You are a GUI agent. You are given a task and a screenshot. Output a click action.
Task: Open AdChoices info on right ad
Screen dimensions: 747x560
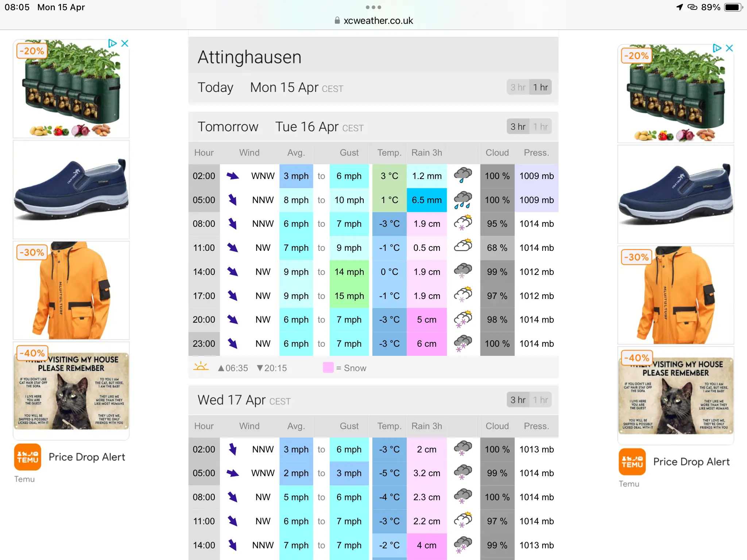[x=717, y=48]
